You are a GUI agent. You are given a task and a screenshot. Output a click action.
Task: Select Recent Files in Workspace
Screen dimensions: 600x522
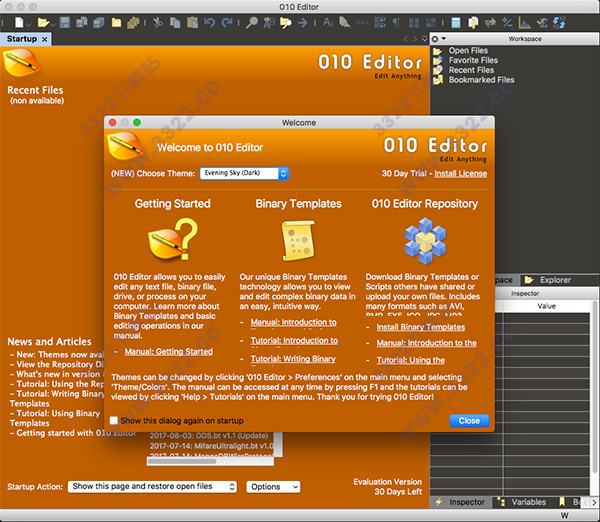[471, 70]
